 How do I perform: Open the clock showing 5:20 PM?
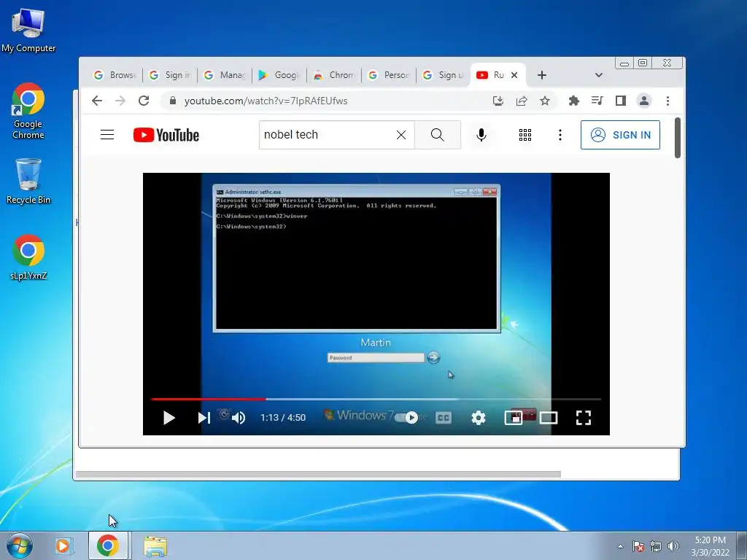pyautogui.click(x=710, y=546)
